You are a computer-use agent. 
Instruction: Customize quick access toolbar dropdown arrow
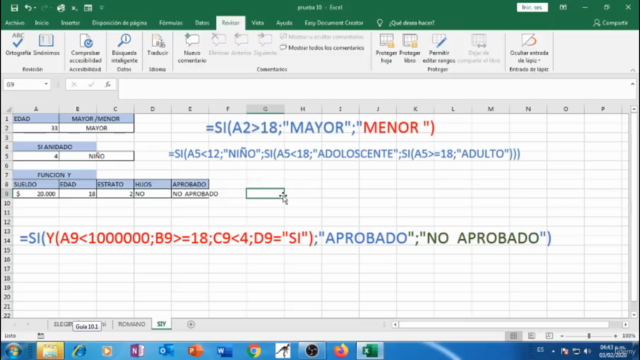tap(102, 8)
